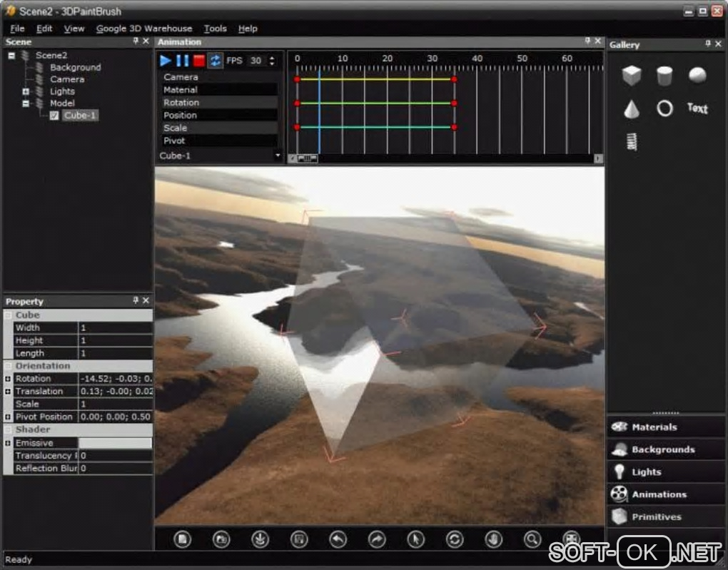
Task: Pin the Scene panel
Action: 136,41
